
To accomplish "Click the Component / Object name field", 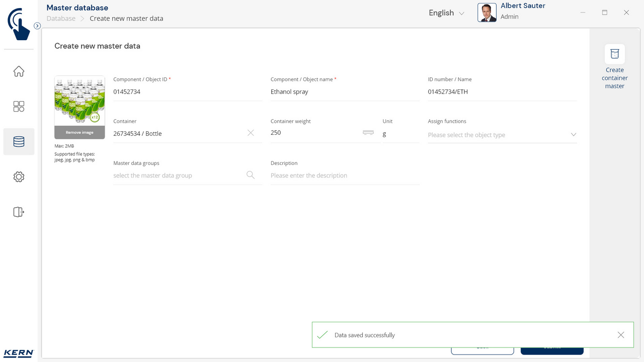I will [345, 92].
